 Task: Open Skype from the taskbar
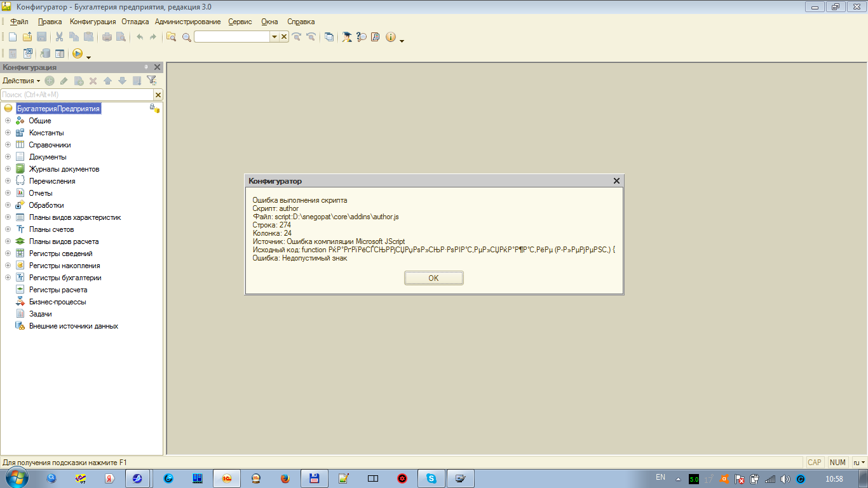point(431,478)
